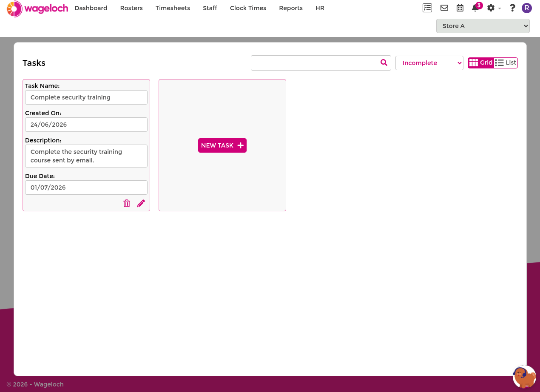Image resolution: width=540 pixels, height=392 pixels.
Task: Open the help question mark icon
Action: click(x=512, y=8)
